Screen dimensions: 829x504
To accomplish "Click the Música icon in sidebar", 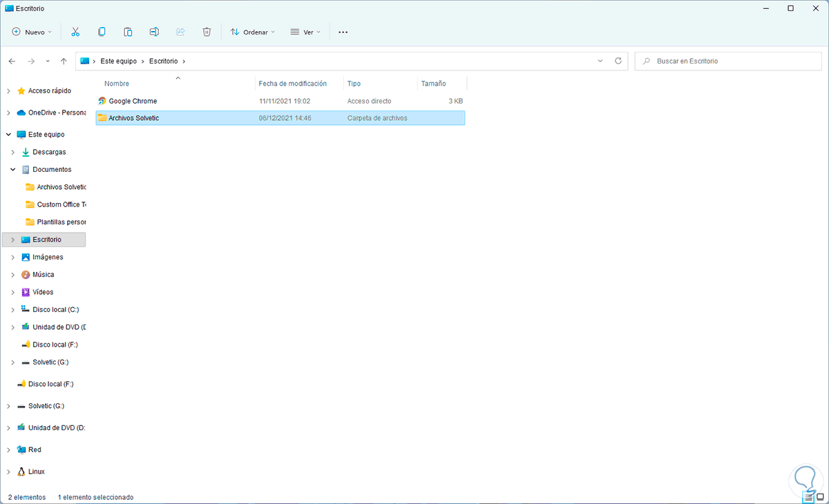I will click(x=26, y=275).
